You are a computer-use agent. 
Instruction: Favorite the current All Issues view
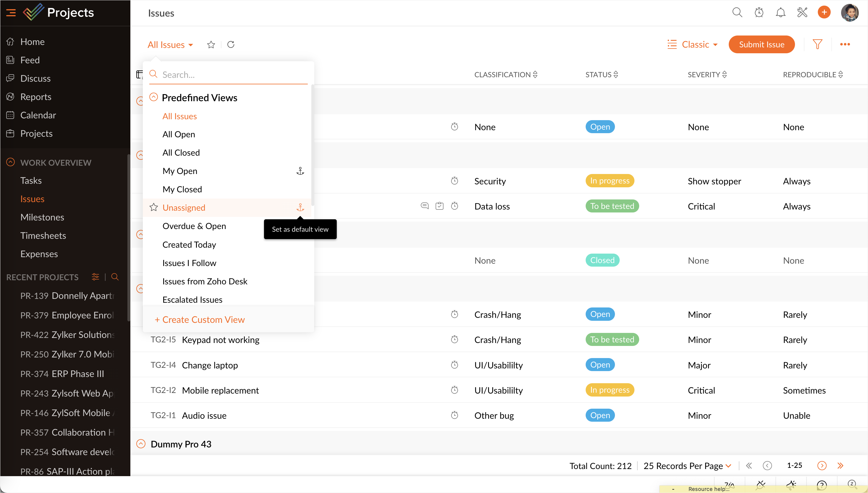pos(211,44)
